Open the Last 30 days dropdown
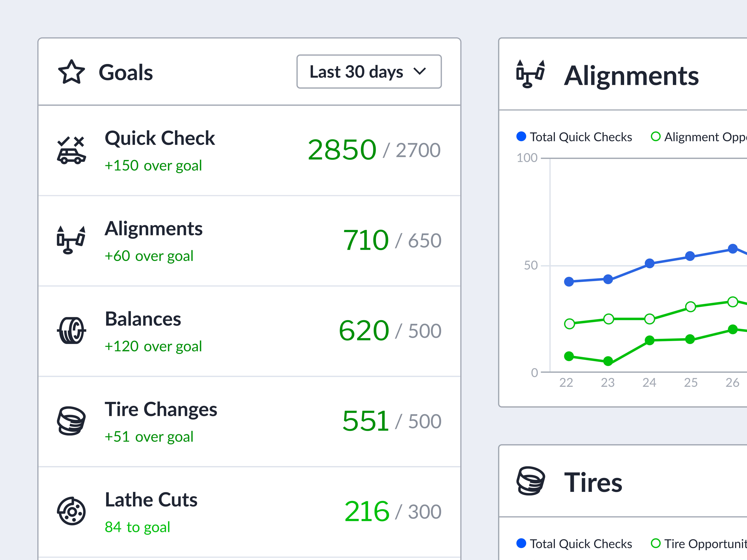The height and width of the screenshot is (560, 747). point(369,71)
